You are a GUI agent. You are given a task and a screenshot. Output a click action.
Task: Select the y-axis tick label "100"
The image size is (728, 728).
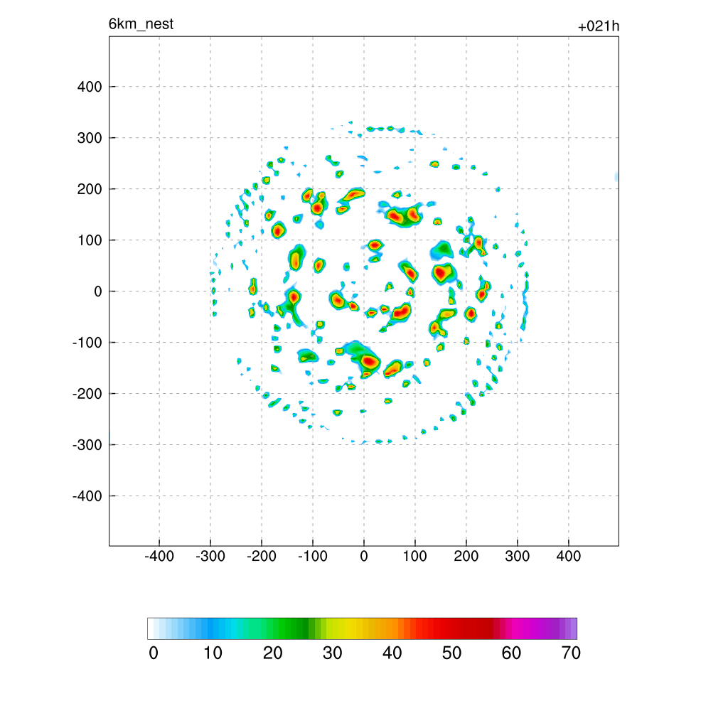point(90,240)
